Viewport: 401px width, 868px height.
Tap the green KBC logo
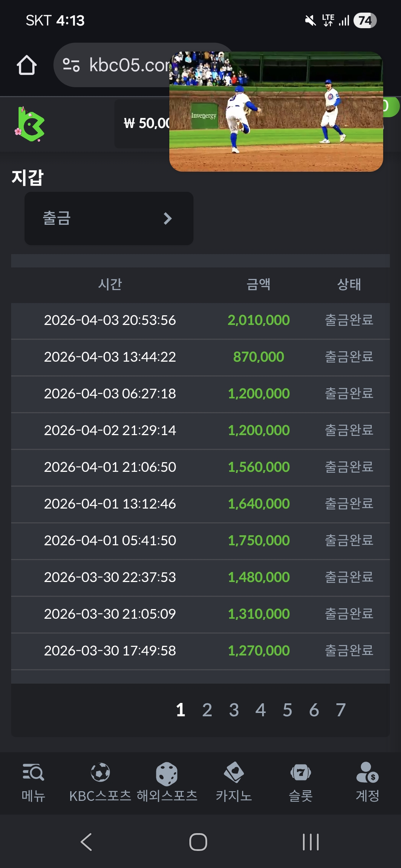pos(30,124)
